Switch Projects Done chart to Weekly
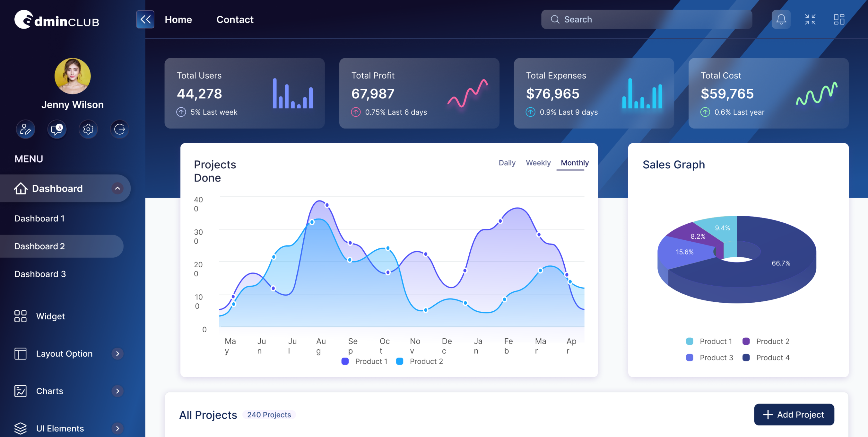868x437 pixels. 538,163
